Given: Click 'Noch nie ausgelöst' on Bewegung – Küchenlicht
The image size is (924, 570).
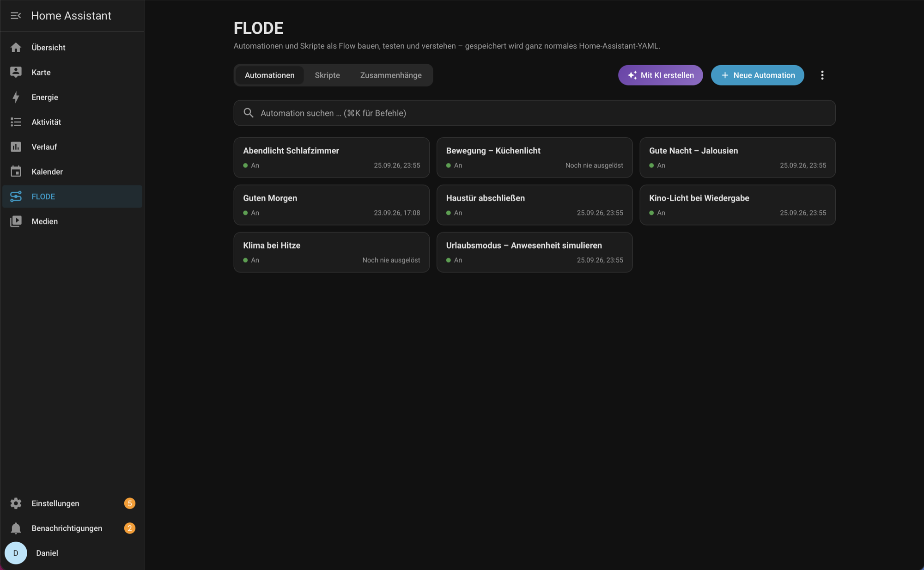Looking at the screenshot, I should click(594, 165).
